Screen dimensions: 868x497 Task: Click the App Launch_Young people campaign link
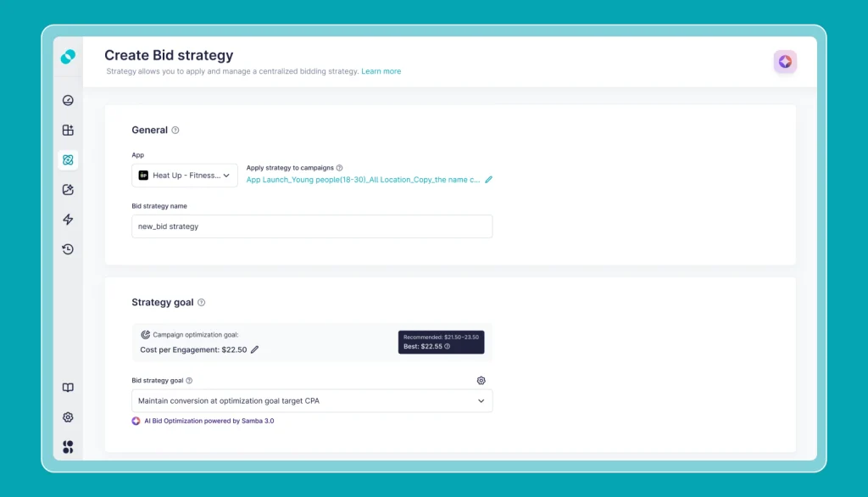[363, 180]
